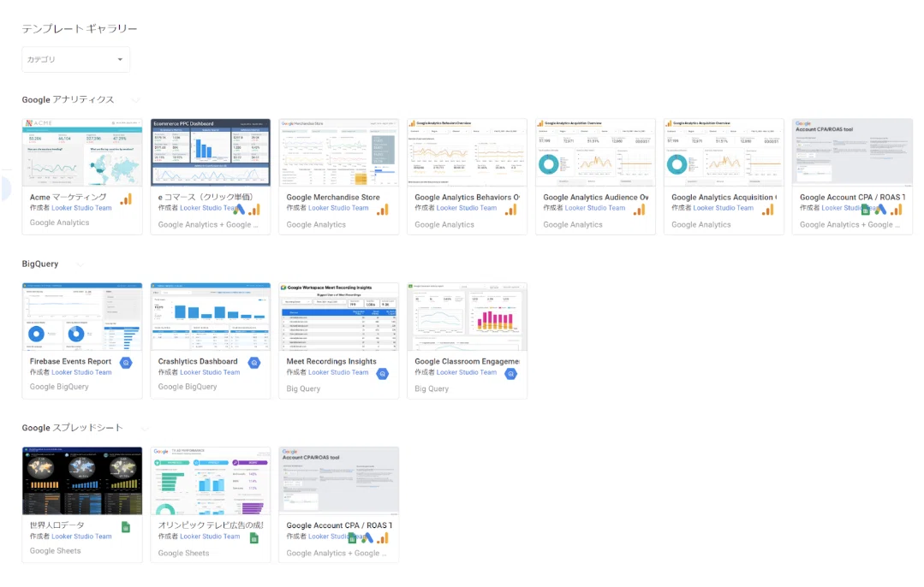
Task: Follow Looker Studio Team link on 世界人口データ card
Action: (81, 537)
